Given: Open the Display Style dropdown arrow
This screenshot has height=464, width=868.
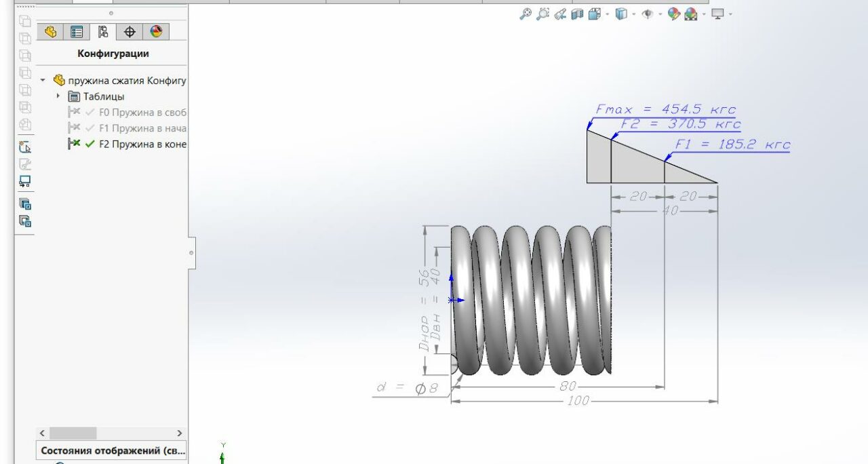Looking at the screenshot, I should pyautogui.click(x=633, y=14).
